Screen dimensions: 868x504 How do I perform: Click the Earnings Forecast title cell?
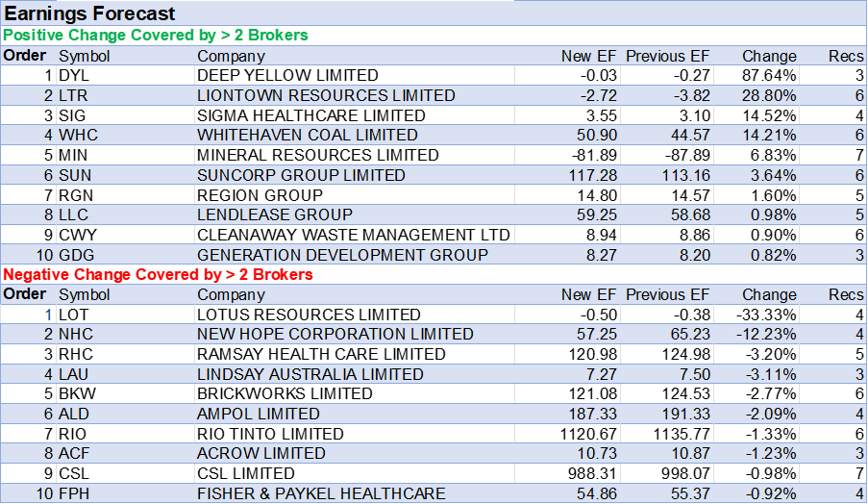(90, 13)
